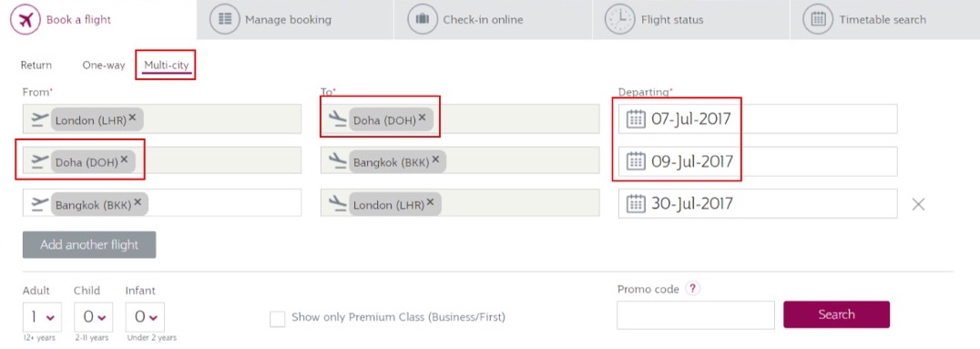The width and height of the screenshot is (980, 349).
Task: Focus the Promo code input field
Action: 696,314
